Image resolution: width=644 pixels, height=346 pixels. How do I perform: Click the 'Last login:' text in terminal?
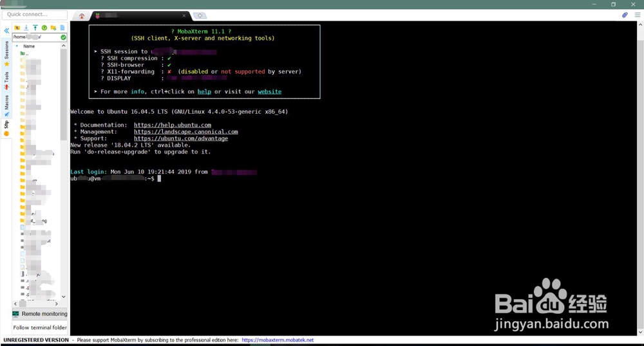coord(88,172)
